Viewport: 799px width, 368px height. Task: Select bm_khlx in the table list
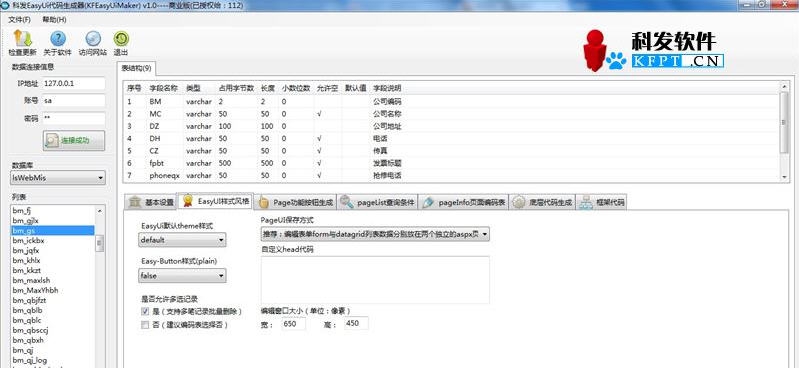pos(52,260)
